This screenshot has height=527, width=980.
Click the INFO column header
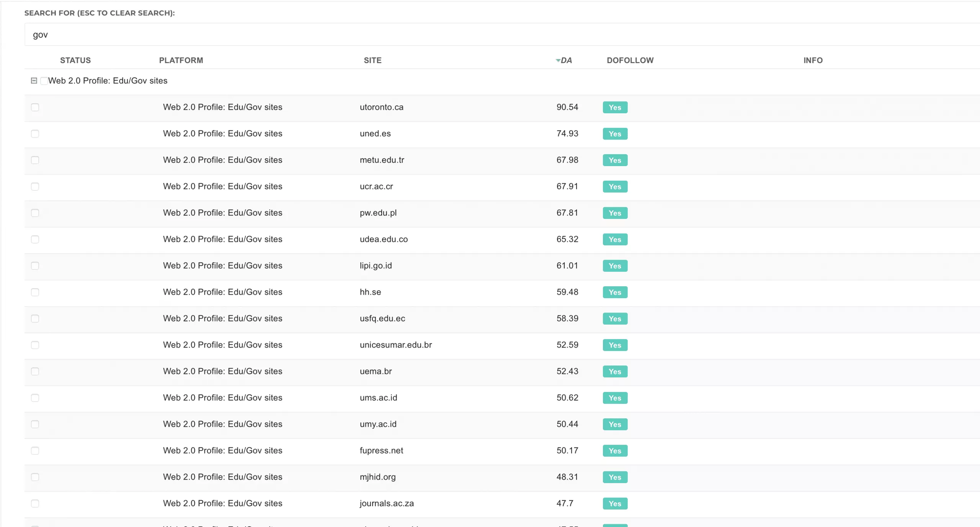point(813,60)
